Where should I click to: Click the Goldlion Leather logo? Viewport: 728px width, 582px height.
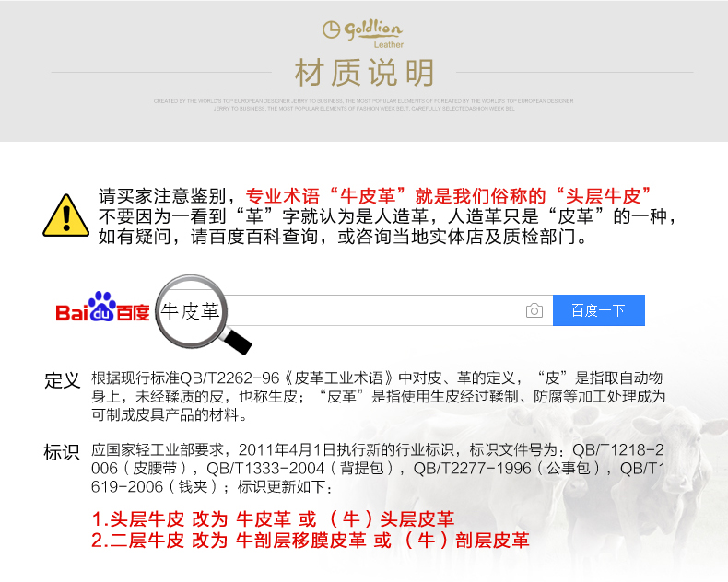363,34
